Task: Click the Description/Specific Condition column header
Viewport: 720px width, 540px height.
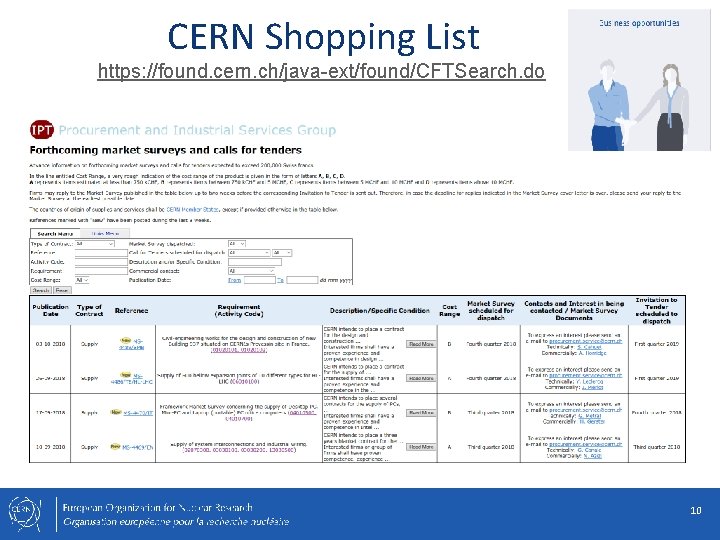Action: (x=380, y=310)
